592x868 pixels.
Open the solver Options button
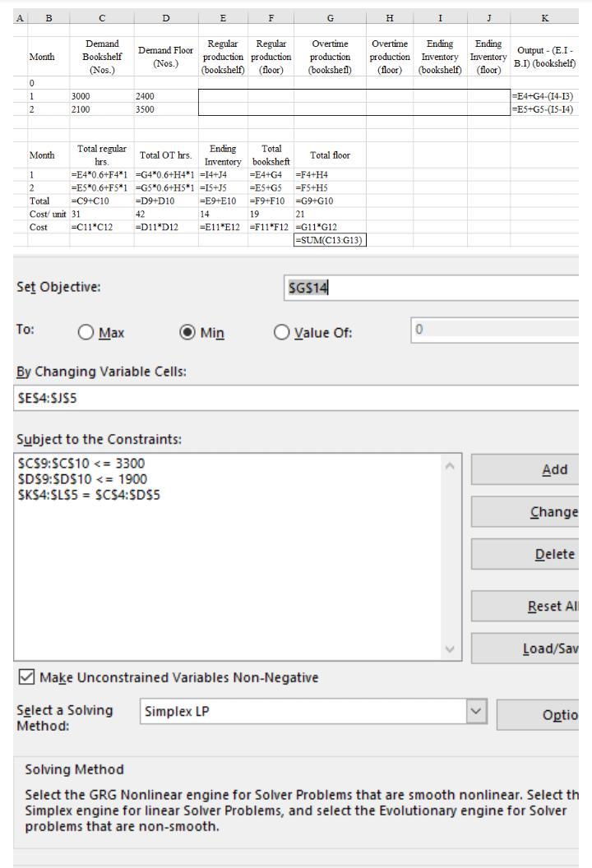(x=538, y=714)
